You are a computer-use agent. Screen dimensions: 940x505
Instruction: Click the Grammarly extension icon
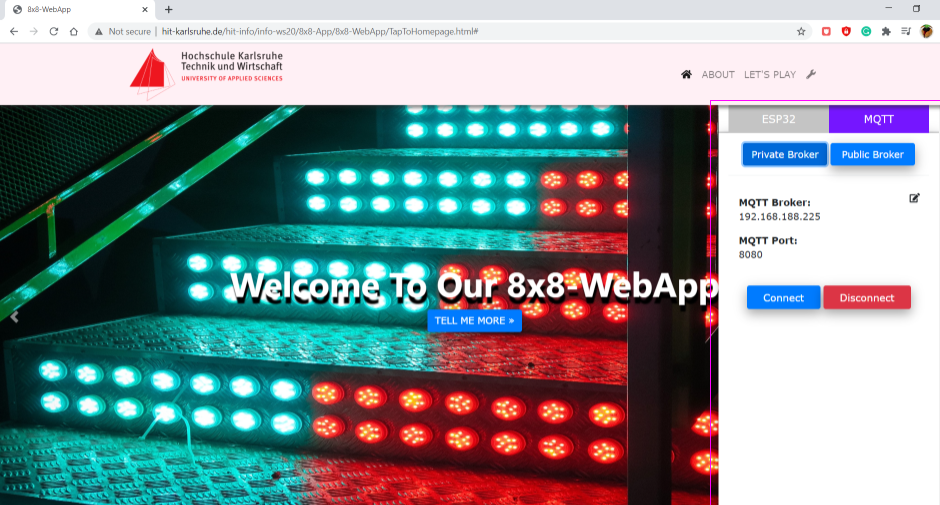(x=866, y=32)
